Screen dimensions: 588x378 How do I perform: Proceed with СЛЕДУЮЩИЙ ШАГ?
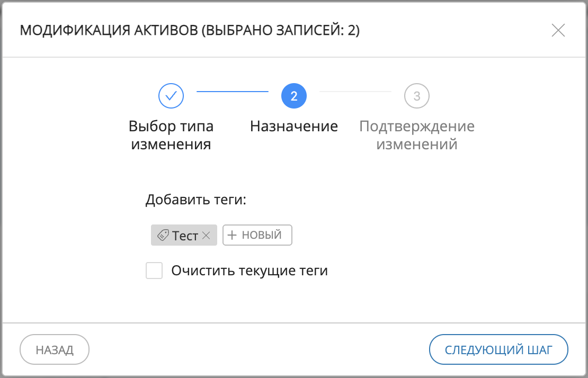point(498,349)
